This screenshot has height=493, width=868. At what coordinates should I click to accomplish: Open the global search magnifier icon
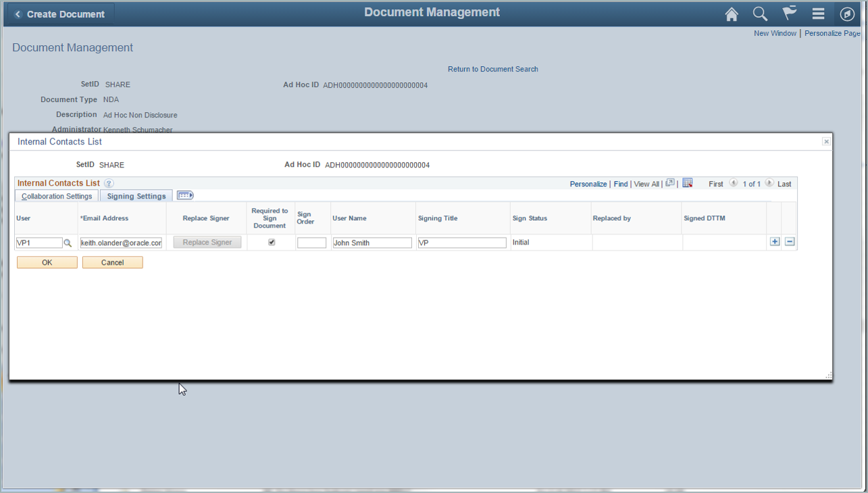760,14
